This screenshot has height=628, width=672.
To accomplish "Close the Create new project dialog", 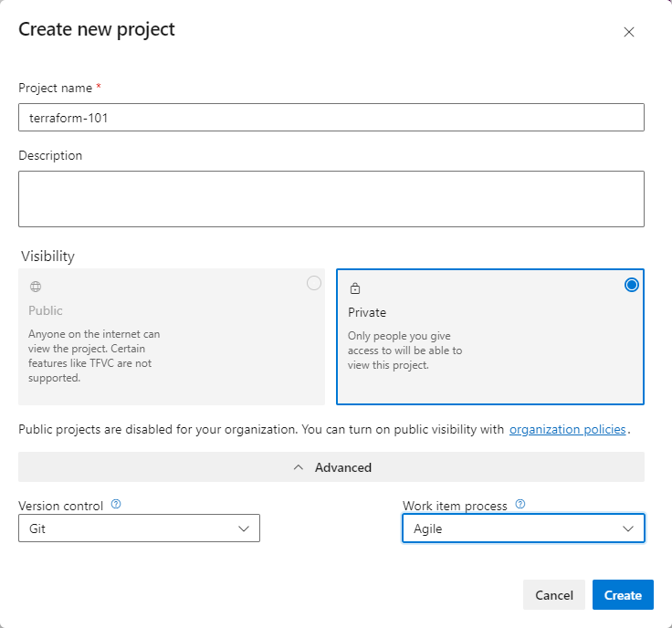I will pos(629,32).
